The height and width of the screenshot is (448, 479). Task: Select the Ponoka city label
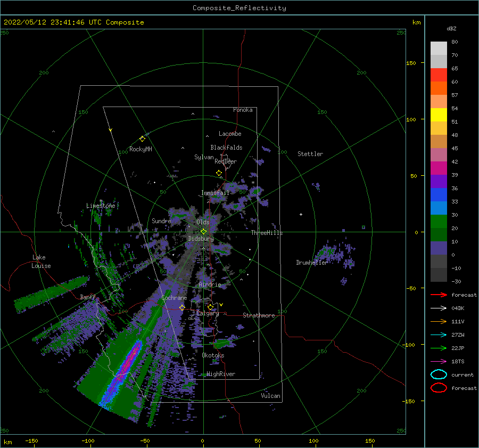243,110
